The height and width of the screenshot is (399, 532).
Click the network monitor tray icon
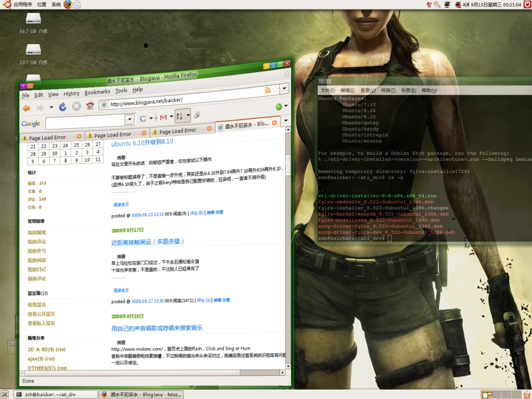pos(447,4)
